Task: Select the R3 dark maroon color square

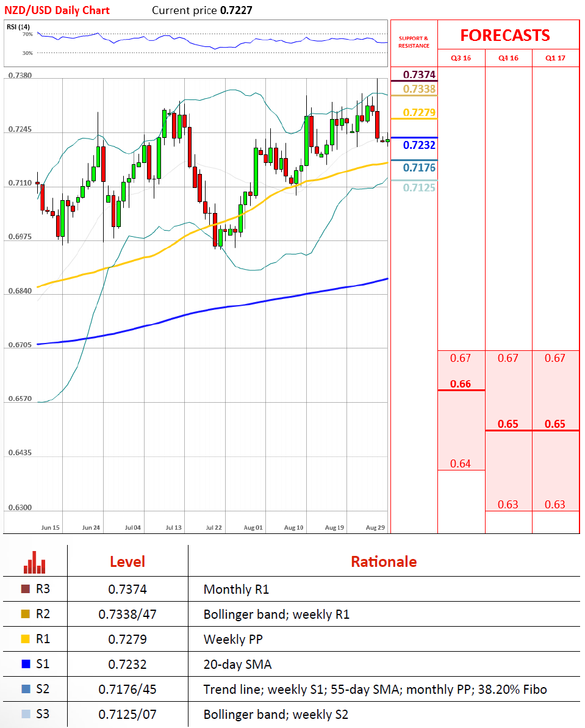Action: [25, 589]
